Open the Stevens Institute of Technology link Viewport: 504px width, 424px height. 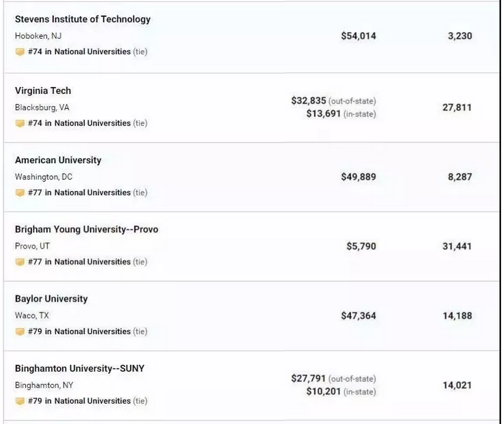(83, 19)
